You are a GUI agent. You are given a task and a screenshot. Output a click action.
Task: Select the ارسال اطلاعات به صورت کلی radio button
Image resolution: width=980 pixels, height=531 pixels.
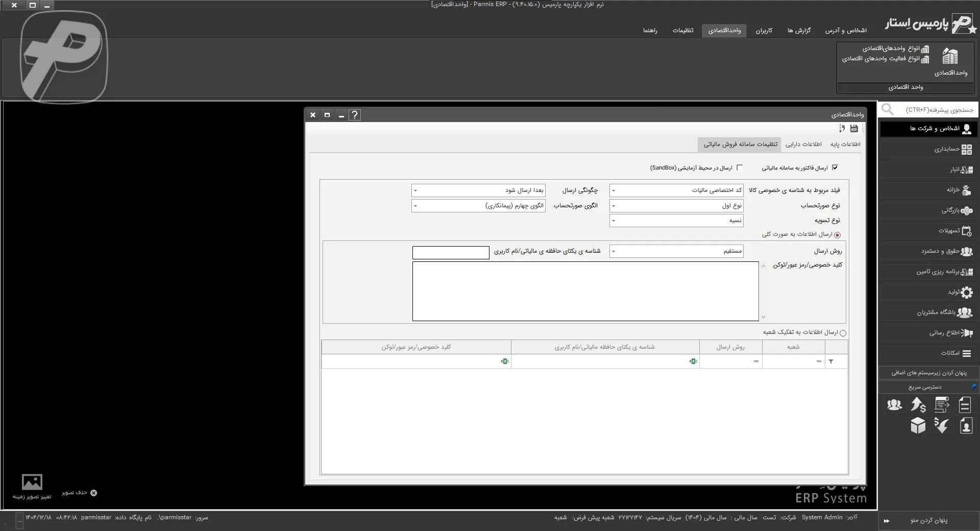pos(837,235)
